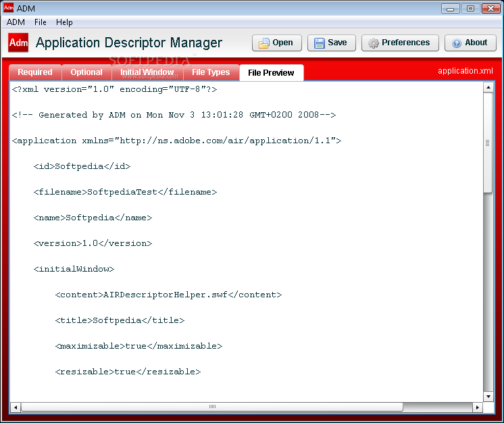Viewport: 504px width, 423px height.
Task: Open the Help menu
Action: point(64,22)
